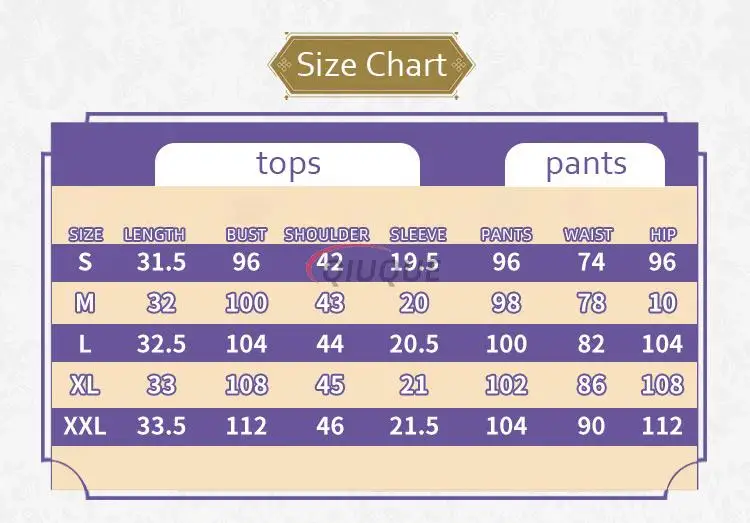
Task: Select the pants tab label
Action: [x=586, y=165]
